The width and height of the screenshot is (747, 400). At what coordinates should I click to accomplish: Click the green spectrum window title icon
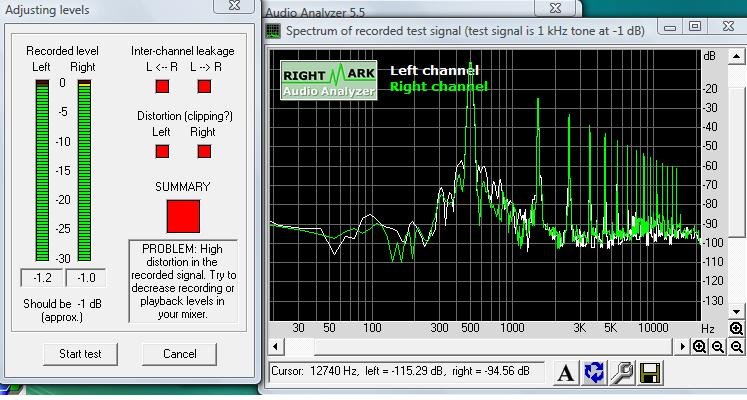273,31
